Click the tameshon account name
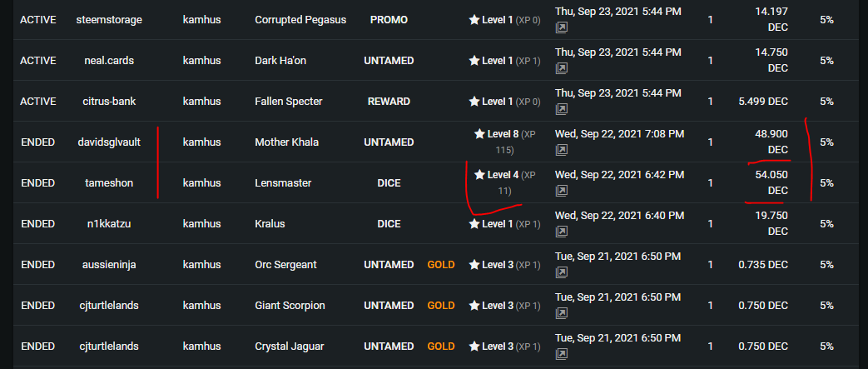The image size is (868, 369). [109, 183]
